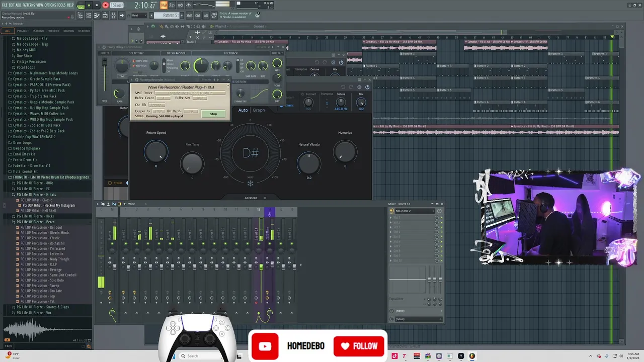Click the TIME button in Fruity Delay

[x=122, y=76]
